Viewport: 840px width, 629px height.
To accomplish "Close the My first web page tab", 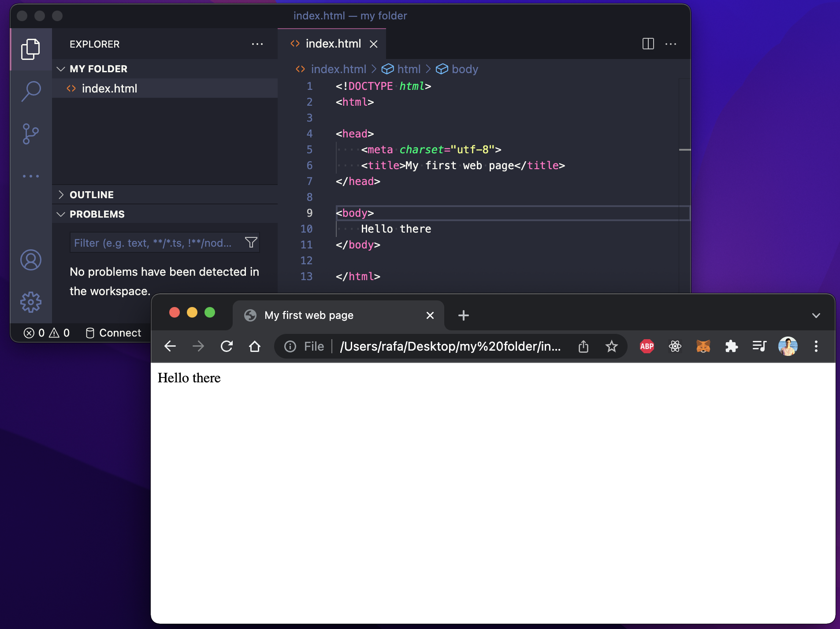I will click(x=430, y=315).
